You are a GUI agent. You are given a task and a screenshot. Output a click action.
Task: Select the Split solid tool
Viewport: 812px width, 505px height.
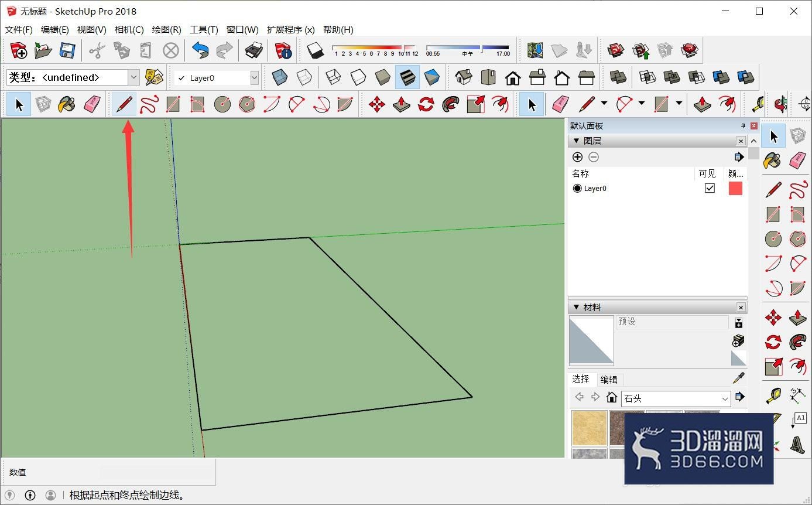tap(745, 77)
